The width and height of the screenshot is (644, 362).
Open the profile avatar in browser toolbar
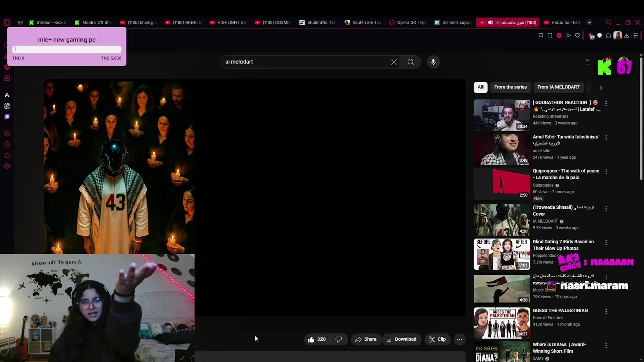coord(617,35)
